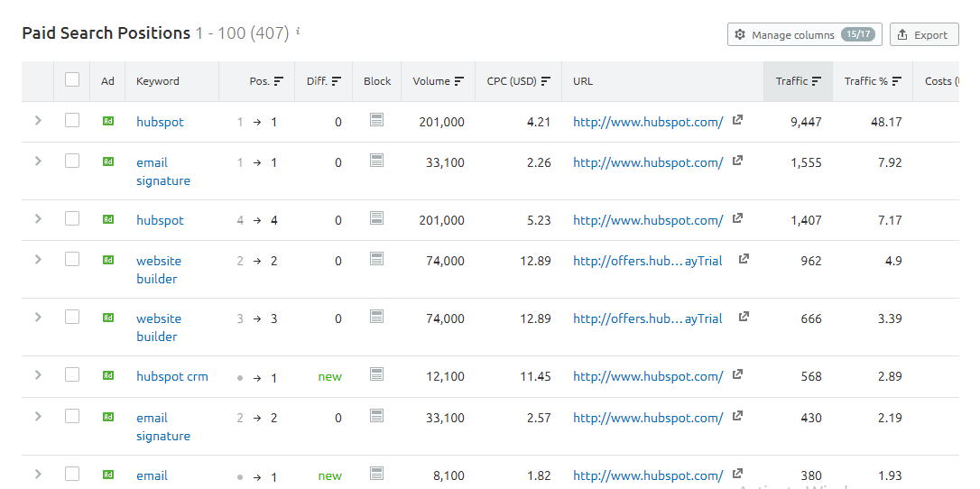Screen dimensions: 980x489
Task: Check the box for hubspot row with 1,407 traffic
Action: [72, 218]
